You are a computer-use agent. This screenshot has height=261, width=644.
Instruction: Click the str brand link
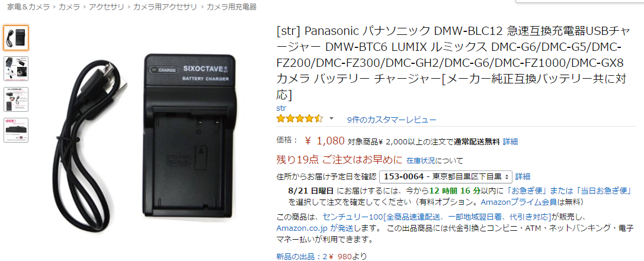281,108
